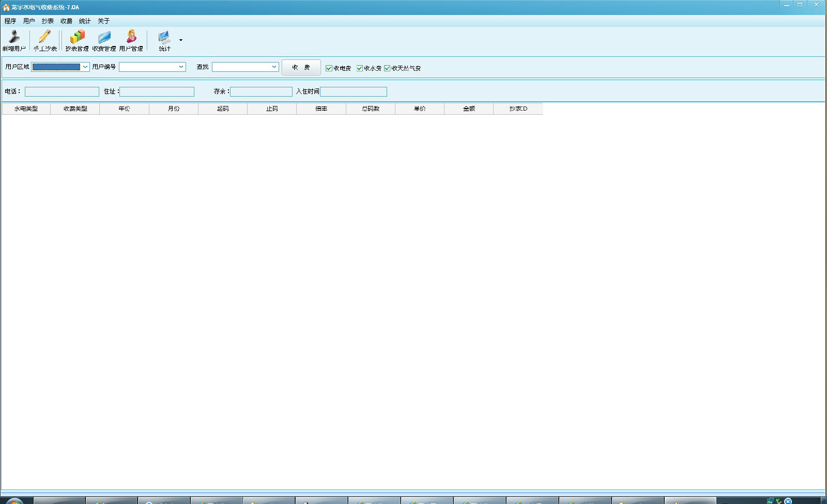Screen dimensions: 827x504
Task: Click the 金额 column header
Action: [469, 109]
